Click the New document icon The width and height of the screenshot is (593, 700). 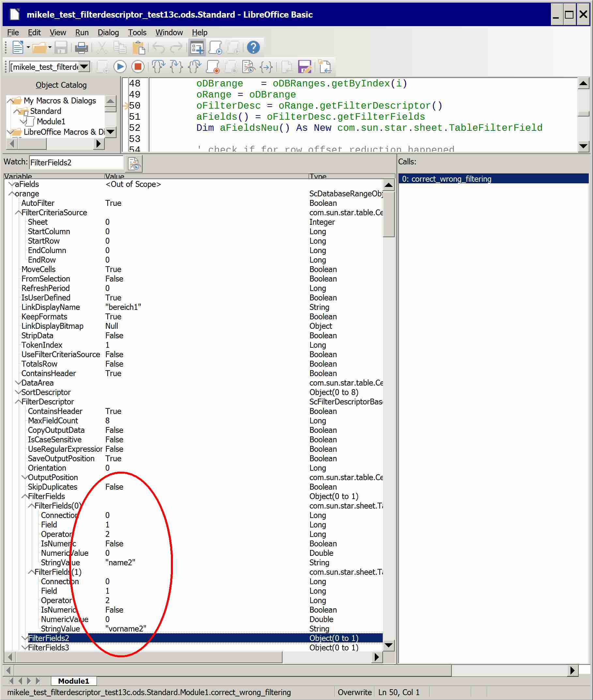click(x=18, y=47)
